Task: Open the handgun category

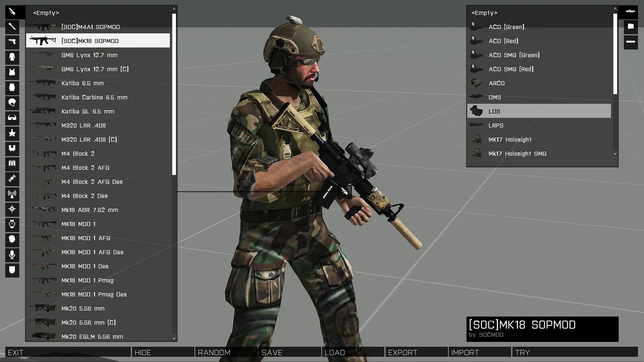Action: tap(12, 42)
